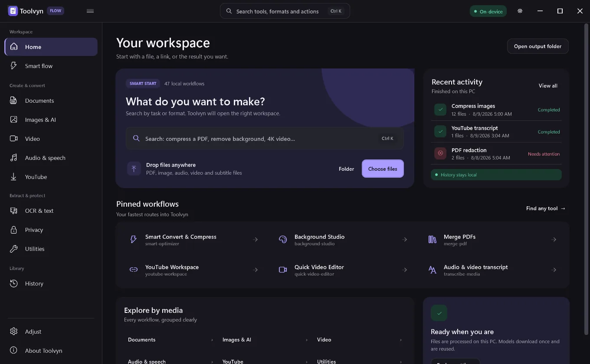Click the upload arrow drop-files icon
The height and width of the screenshot is (364, 590).
[x=134, y=169]
